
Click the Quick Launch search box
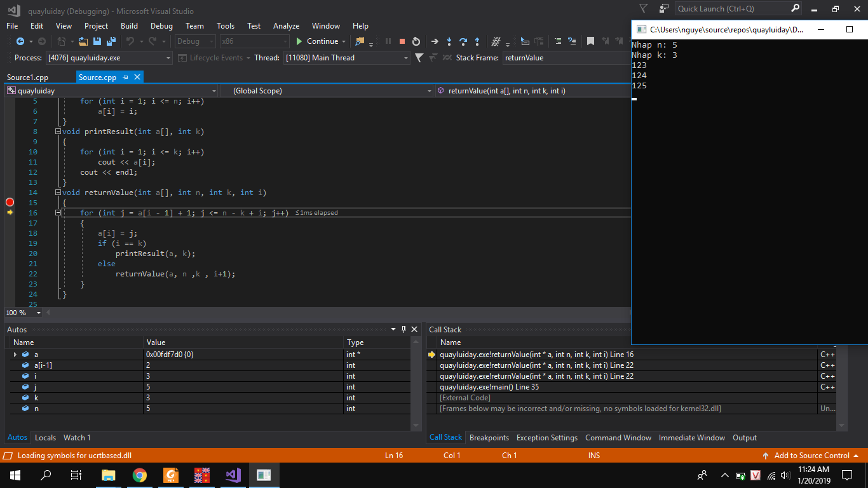click(731, 9)
